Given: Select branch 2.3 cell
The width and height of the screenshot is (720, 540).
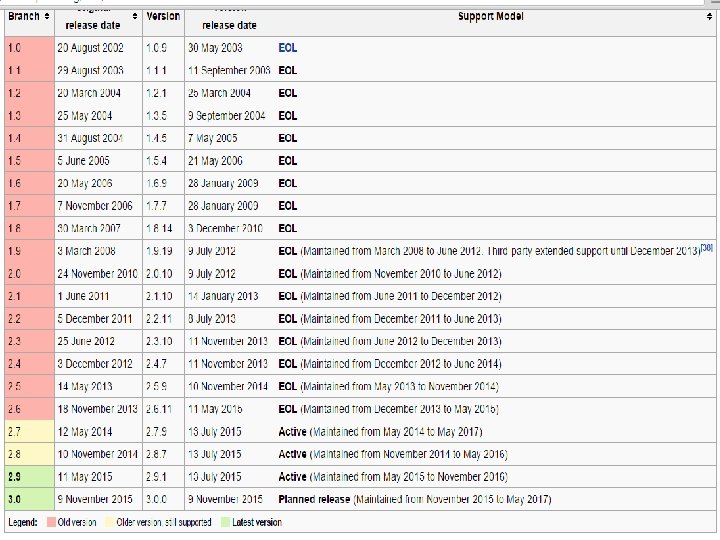Looking at the screenshot, I should (x=29, y=341).
